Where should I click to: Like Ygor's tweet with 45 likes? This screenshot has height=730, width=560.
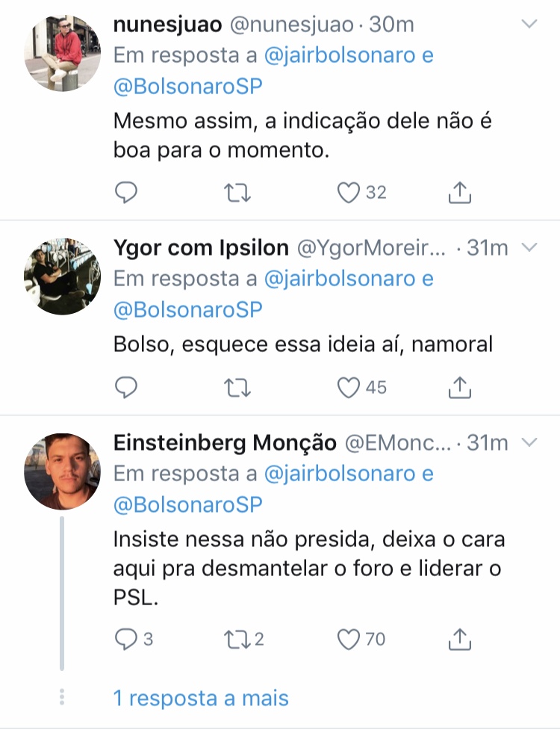[349, 387]
